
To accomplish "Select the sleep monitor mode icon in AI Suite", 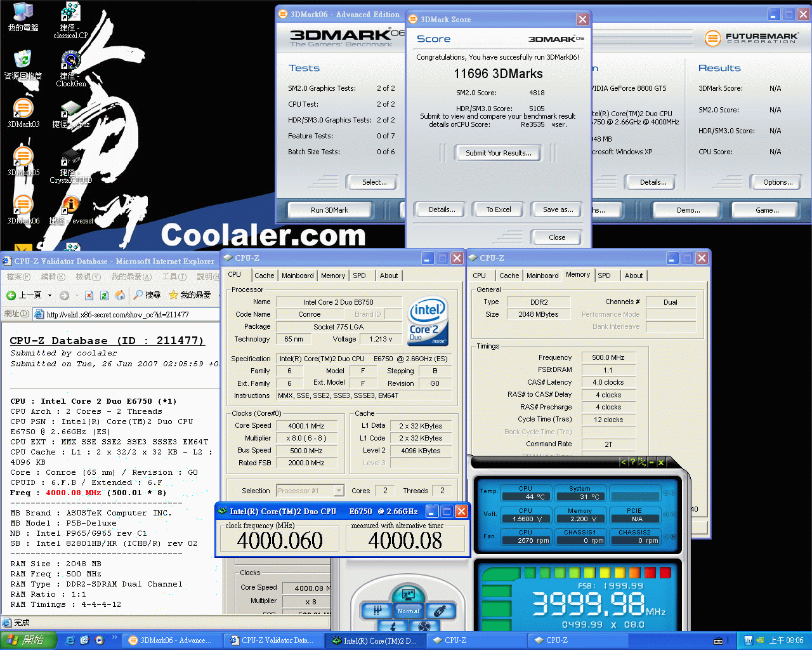I will click(408, 595).
